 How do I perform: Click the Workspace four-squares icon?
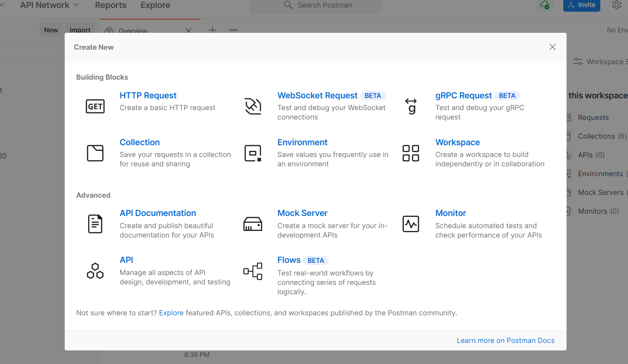[x=411, y=153]
